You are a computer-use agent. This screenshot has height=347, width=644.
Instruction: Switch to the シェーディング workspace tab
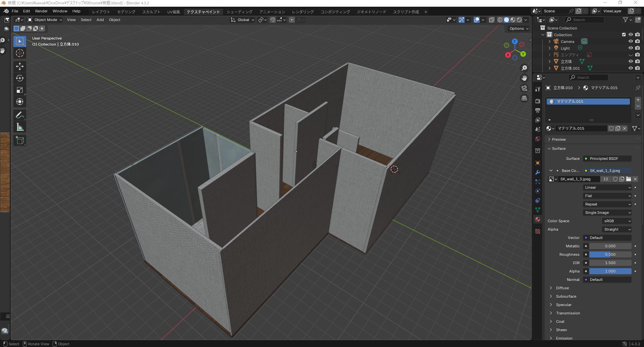(239, 11)
